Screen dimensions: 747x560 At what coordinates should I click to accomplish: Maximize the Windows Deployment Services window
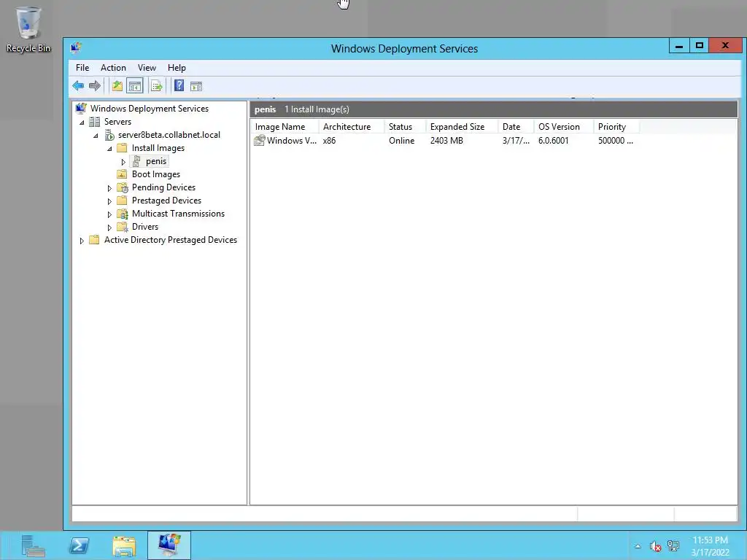pos(700,46)
